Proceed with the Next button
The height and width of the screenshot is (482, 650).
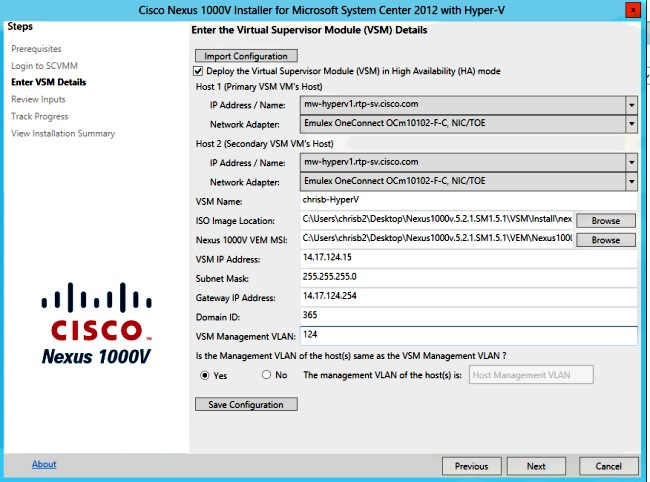click(x=536, y=466)
